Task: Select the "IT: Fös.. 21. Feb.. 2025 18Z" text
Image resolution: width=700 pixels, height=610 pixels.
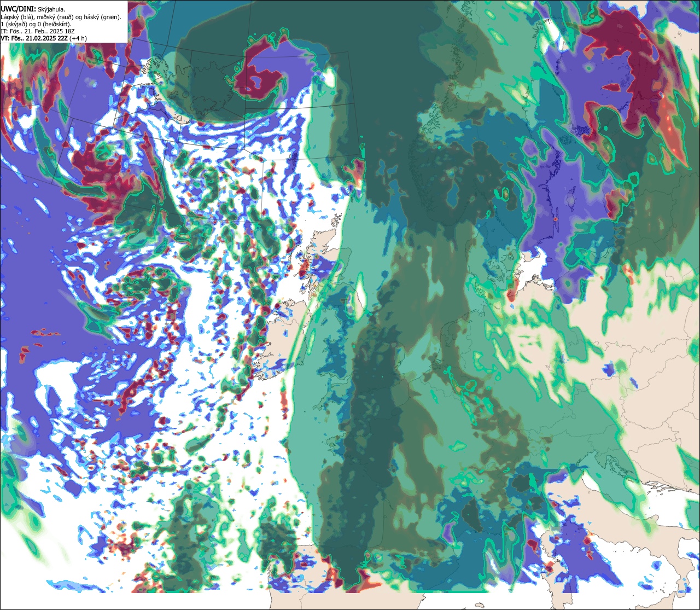Action: [x=38, y=31]
